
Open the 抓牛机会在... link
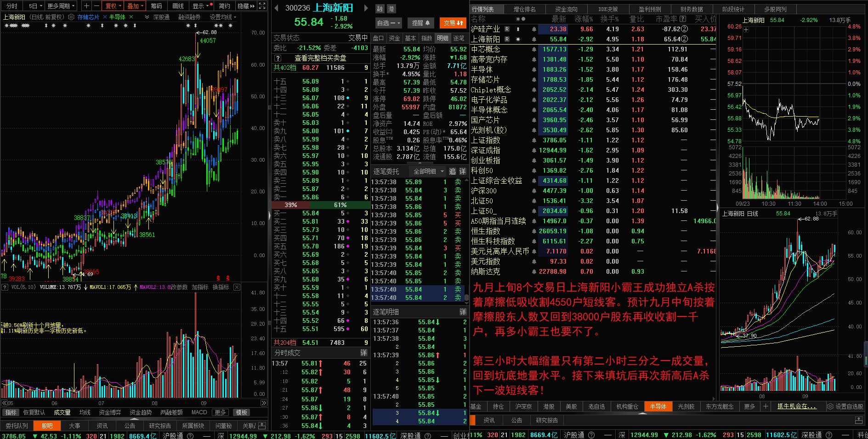coord(797,406)
